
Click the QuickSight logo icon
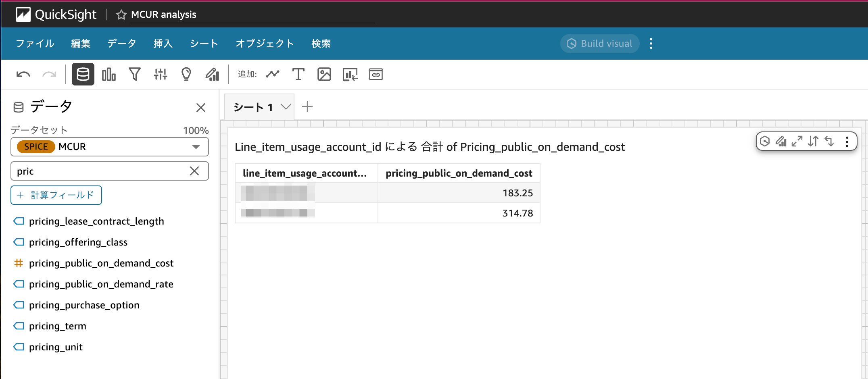click(x=23, y=15)
